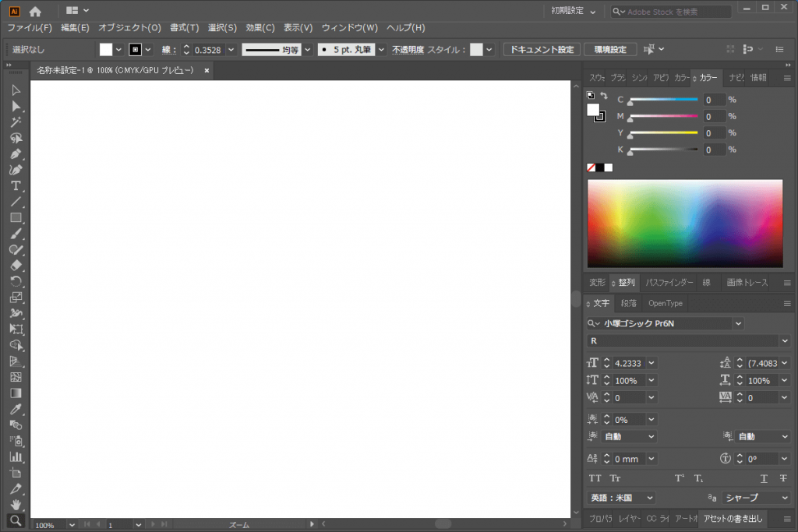
Task: Select the None color swatch
Action: click(591, 167)
